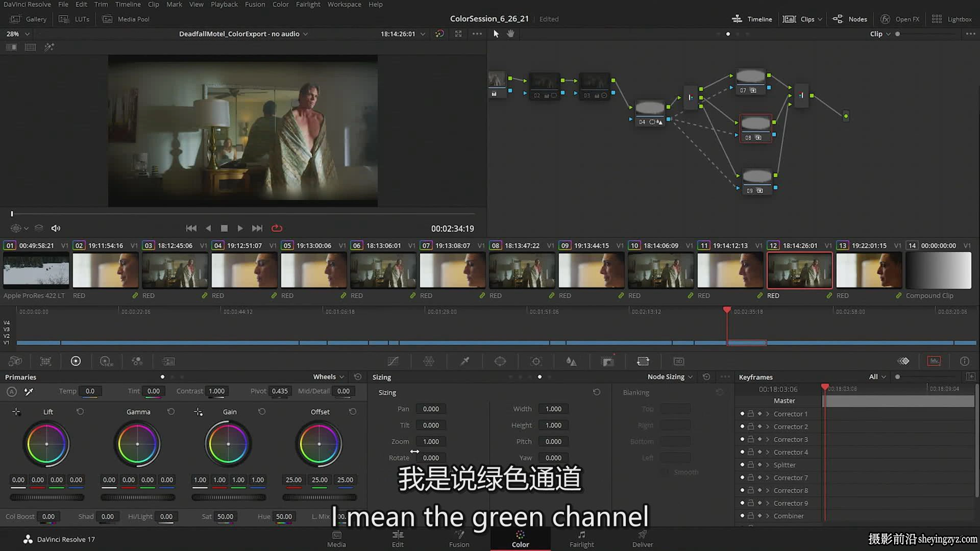The image size is (980, 551).
Task: Adjust the Lift color wheel
Action: coord(46,444)
